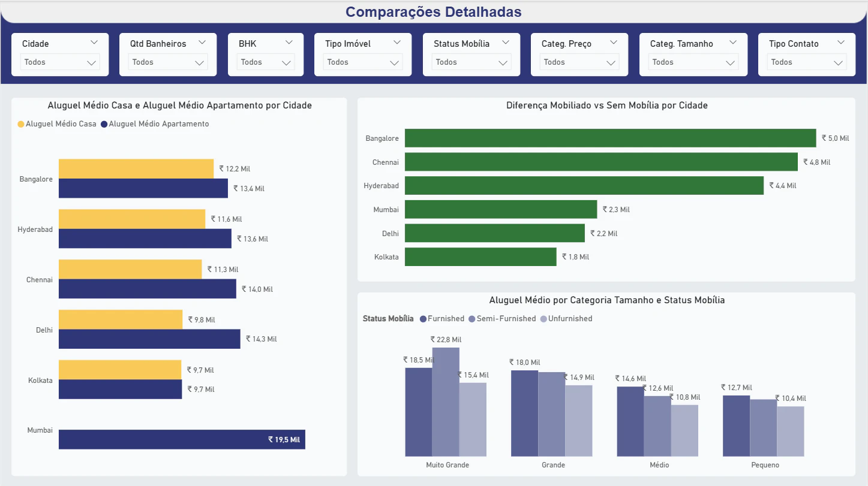
Task: Open the Categ. Preço 'Todos' dropdown
Action: click(x=579, y=62)
